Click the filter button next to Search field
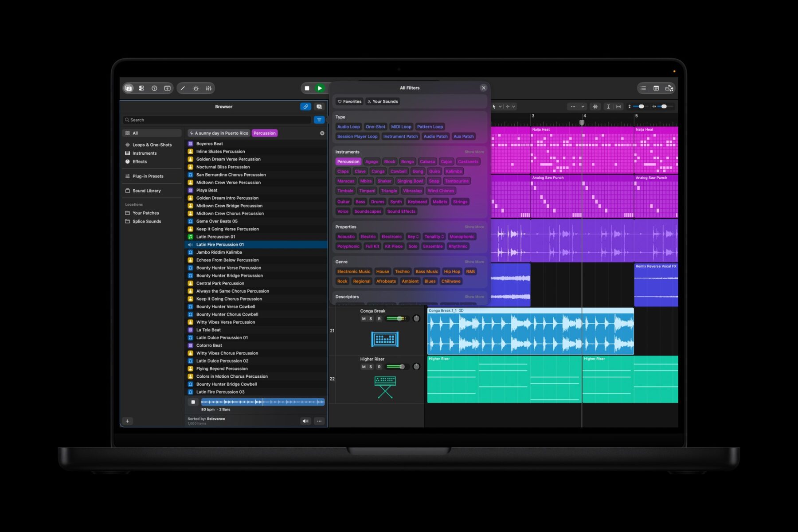 [x=319, y=120]
